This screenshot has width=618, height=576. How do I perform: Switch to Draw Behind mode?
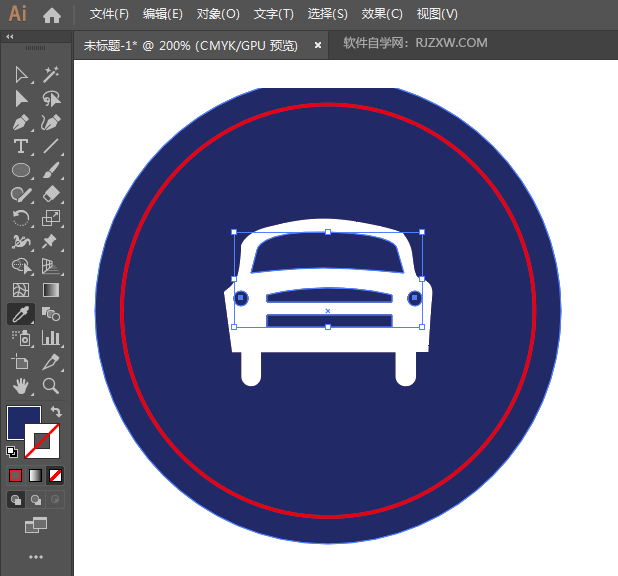tap(36, 499)
